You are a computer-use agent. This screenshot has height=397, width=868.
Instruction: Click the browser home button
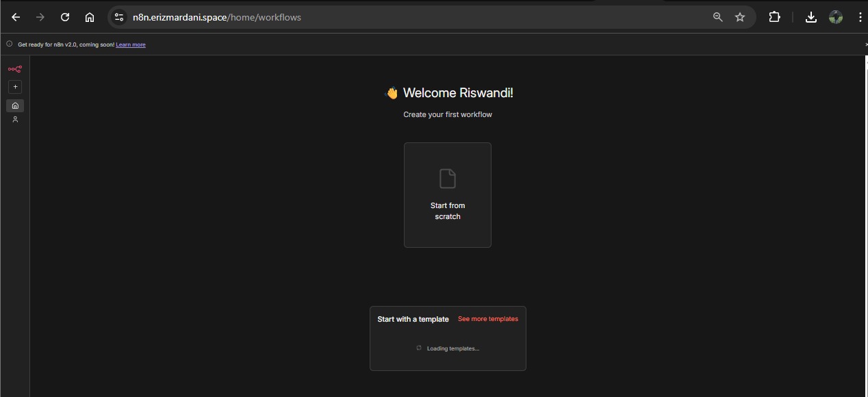coord(90,17)
